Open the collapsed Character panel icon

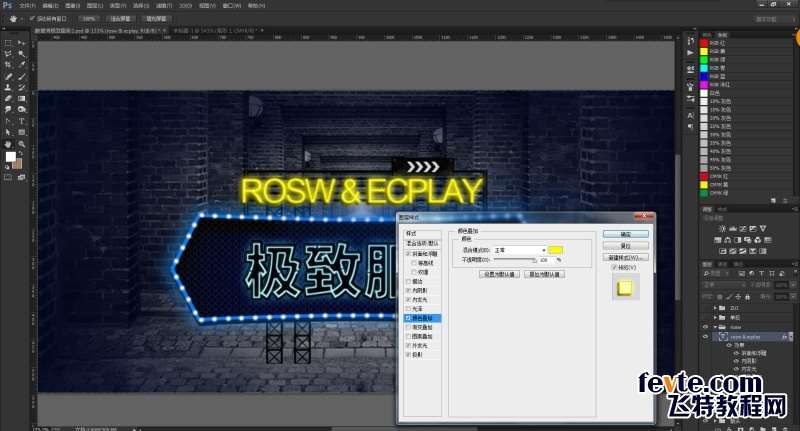(690, 115)
